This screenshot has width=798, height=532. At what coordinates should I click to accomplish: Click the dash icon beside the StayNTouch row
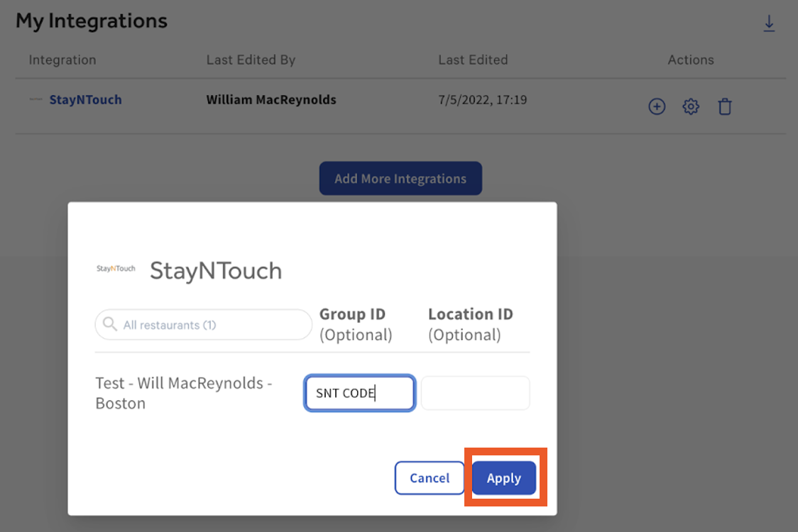click(x=36, y=100)
